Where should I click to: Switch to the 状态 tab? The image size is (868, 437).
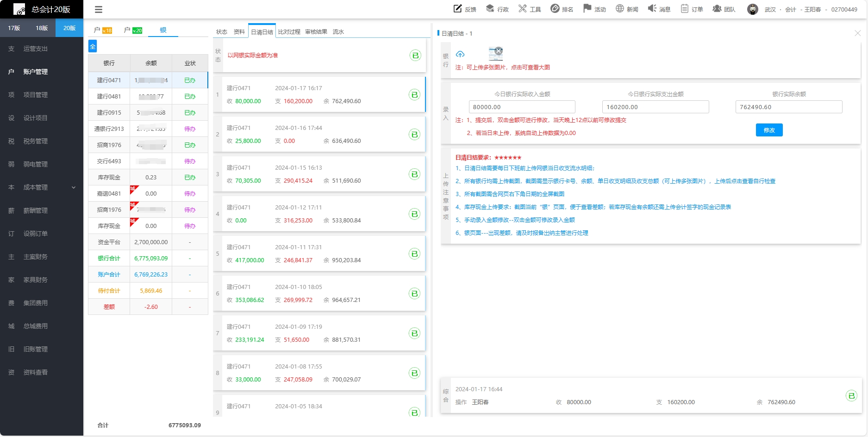(222, 32)
